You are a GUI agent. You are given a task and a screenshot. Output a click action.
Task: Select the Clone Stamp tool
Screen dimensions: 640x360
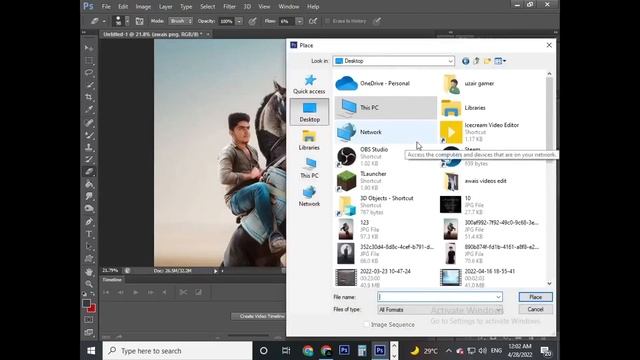[x=89, y=147]
